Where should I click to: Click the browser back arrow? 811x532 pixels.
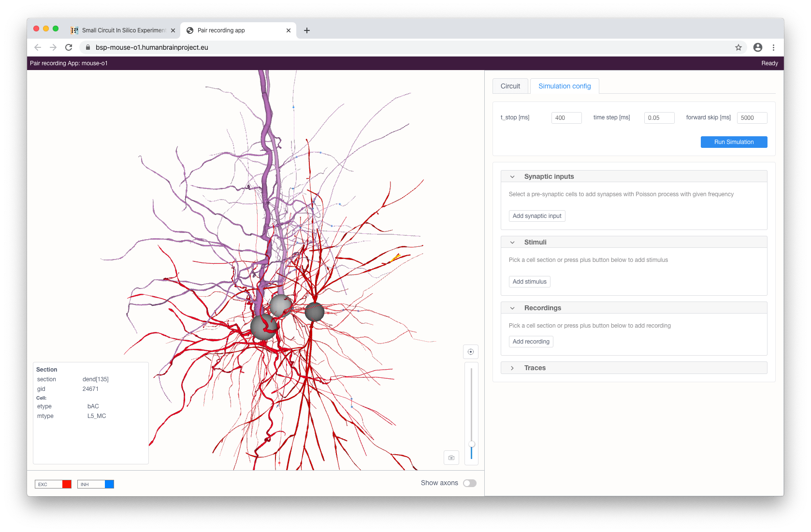point(38,47)
